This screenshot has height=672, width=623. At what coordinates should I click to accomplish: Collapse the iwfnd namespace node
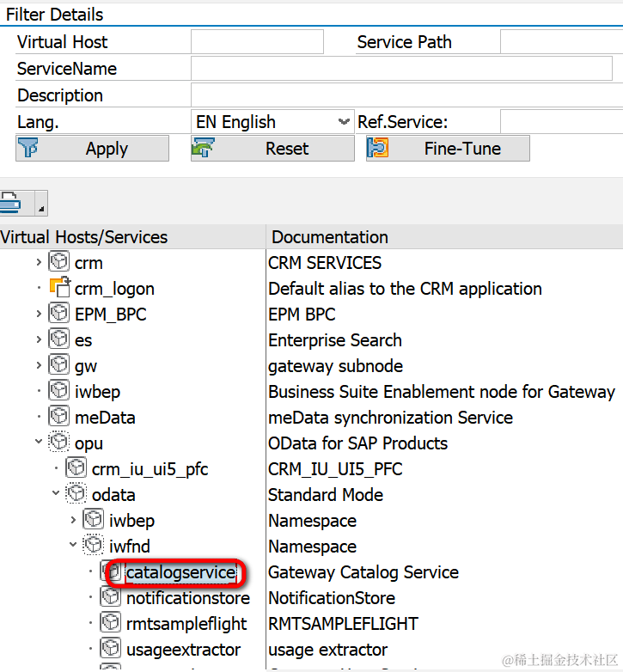(x=73, y=545)
